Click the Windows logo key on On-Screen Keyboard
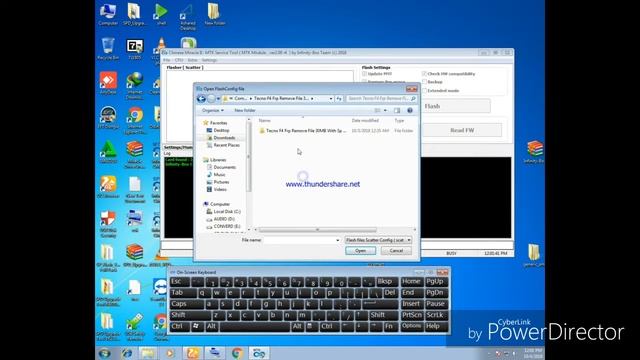 197,326
